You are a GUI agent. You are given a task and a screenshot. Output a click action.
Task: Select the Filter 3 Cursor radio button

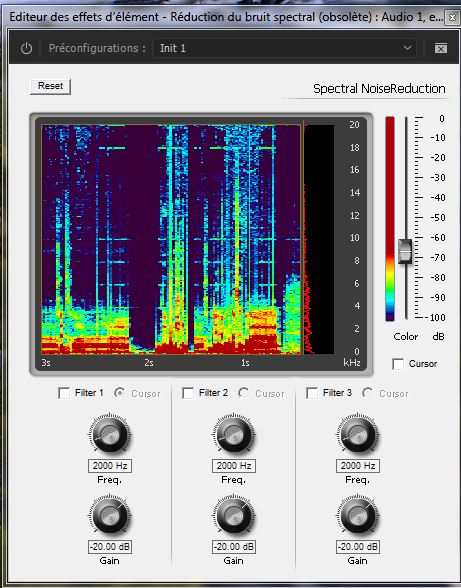(x=367, y=393)
